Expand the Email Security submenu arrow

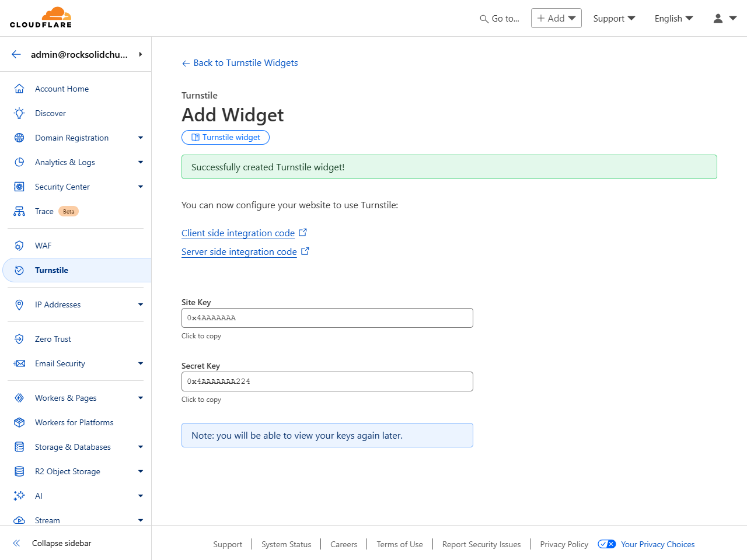[141, 363]
